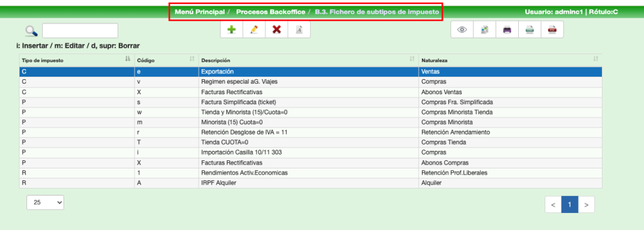Screen dimensions: 644x230
Task: Click the purple printer icon
Action: 508,30
